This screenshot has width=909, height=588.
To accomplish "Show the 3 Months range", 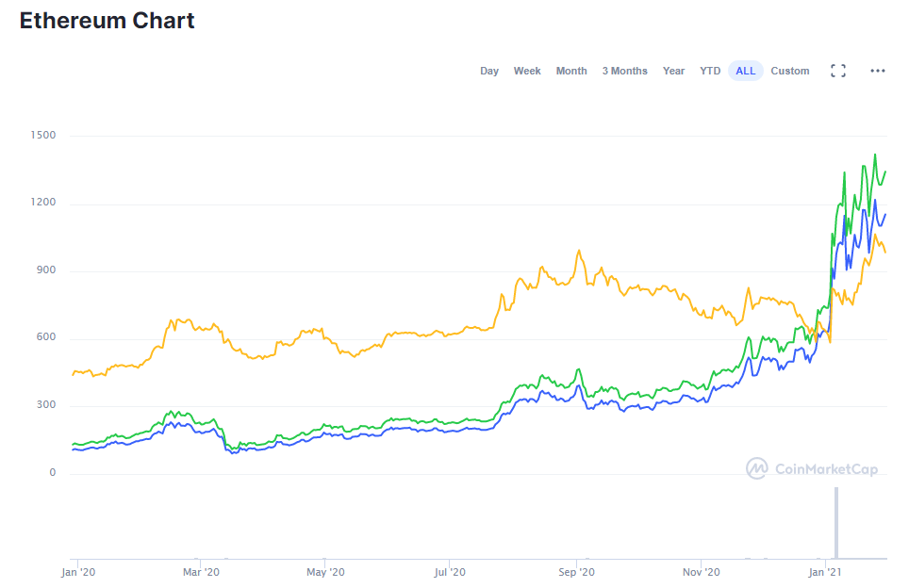I will coord(624,71).
